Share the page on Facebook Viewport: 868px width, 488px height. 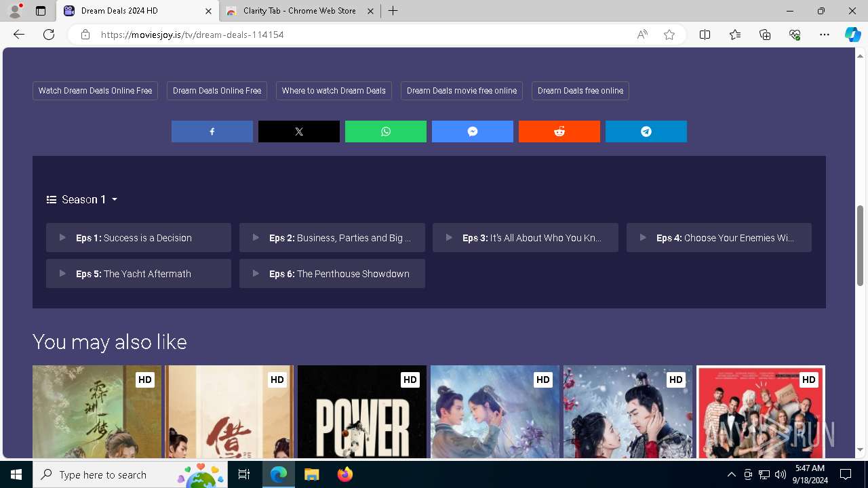(x=212, y=131)
